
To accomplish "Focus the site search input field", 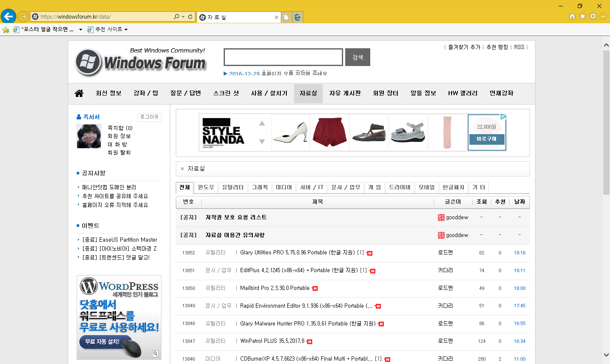I will click(283, 57).
